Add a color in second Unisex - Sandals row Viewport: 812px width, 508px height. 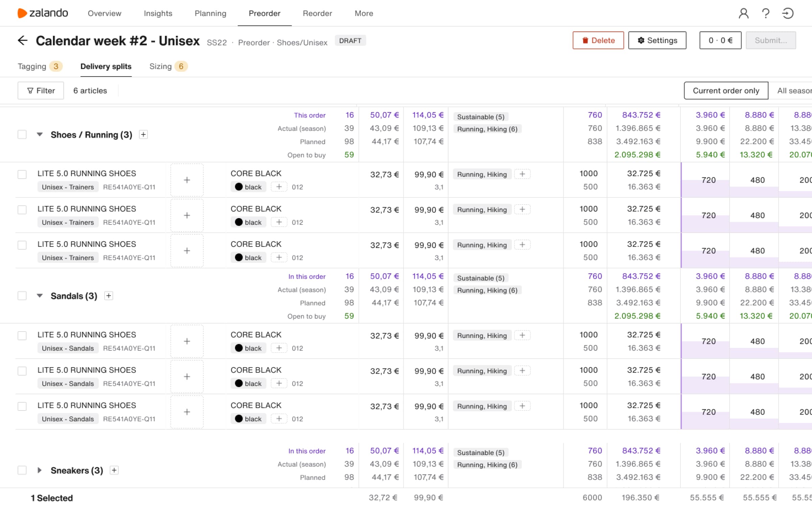279,384
